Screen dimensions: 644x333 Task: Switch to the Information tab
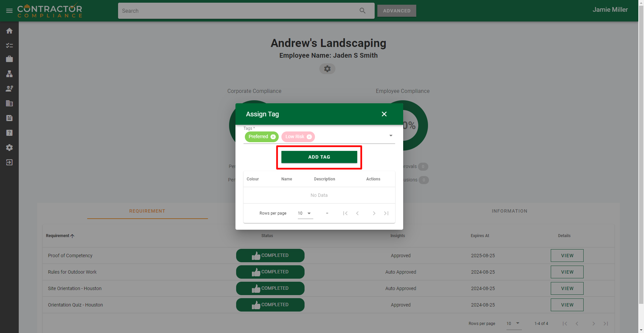[509, 211]
